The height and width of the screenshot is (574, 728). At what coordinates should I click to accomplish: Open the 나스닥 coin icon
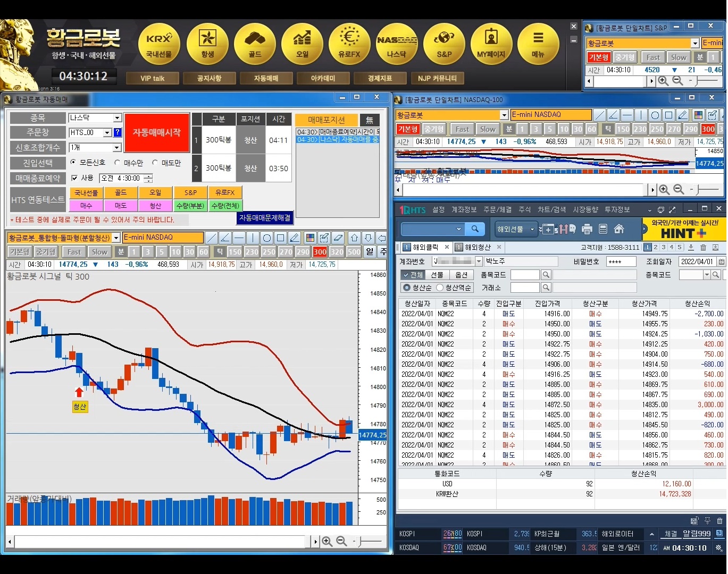pos(397,45)
